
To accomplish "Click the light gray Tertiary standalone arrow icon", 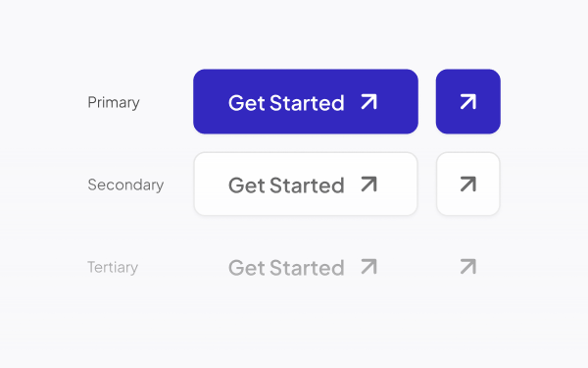I will tap(468, 267).
